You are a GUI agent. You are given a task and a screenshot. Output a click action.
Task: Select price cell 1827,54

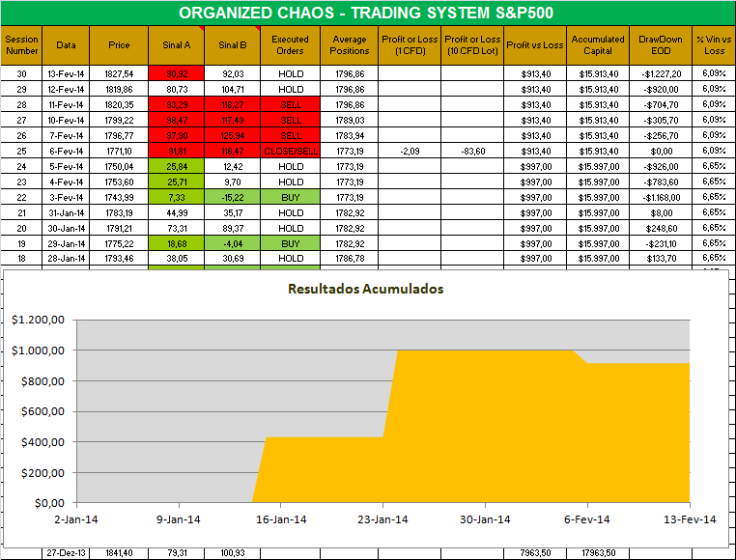pyautogui.click(x=119, y=73)
